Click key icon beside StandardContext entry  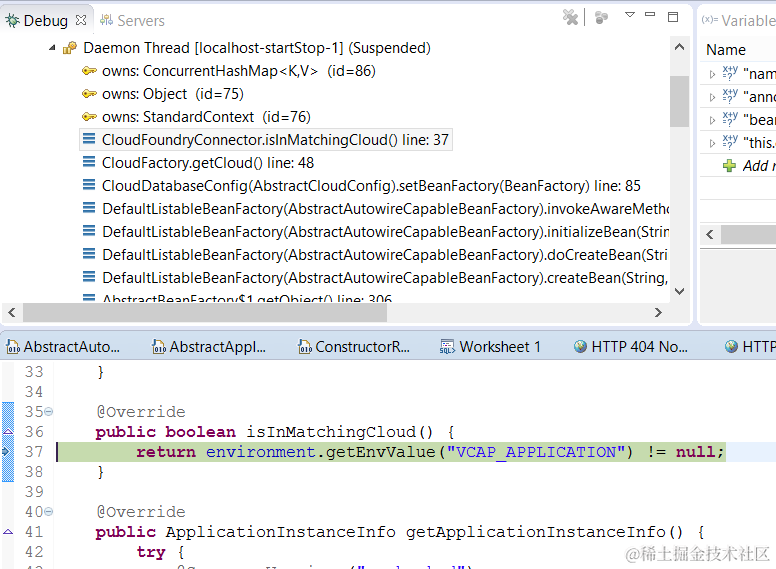(89, 117)
